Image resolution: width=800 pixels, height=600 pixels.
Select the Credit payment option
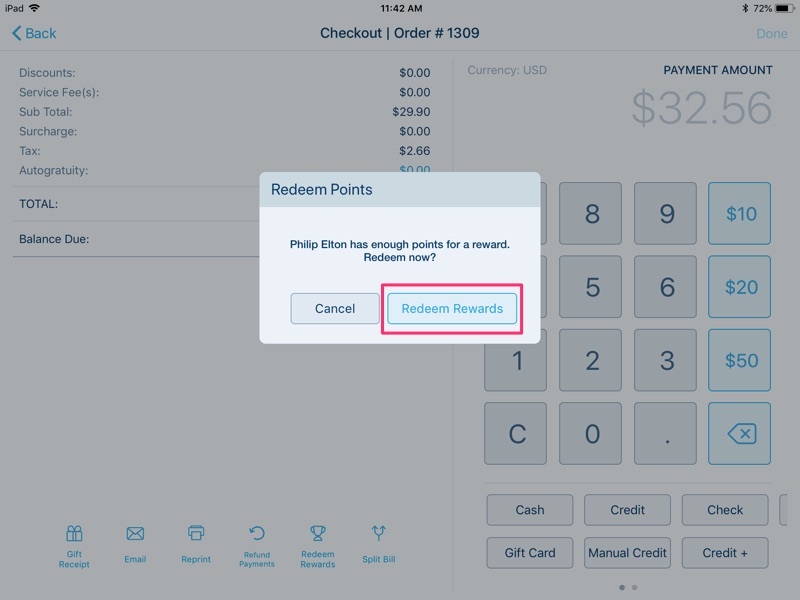[x=627, y=510]
